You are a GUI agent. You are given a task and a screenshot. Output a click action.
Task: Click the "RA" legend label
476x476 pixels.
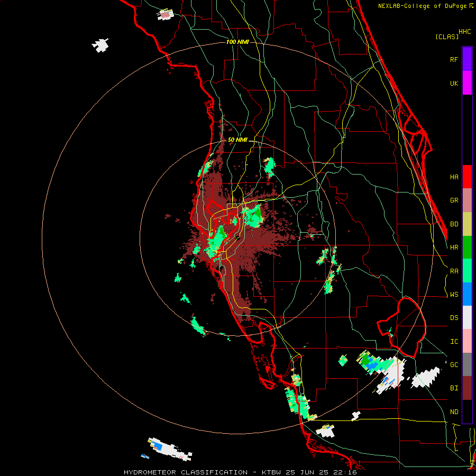coord(454,271)
